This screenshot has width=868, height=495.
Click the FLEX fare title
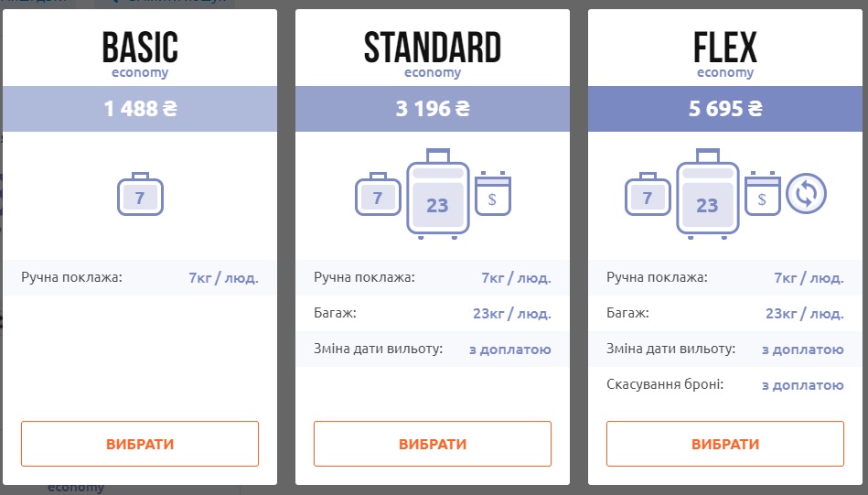pyautogui.click(x=725, y=48)
